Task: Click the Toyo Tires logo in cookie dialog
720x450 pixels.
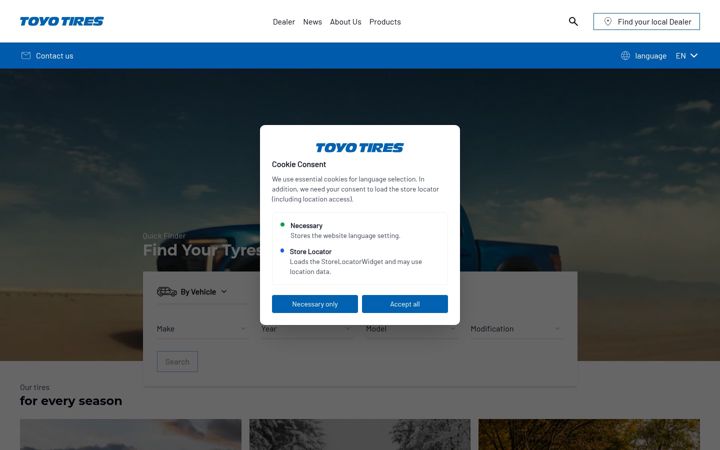Action: tap(360, 147)
